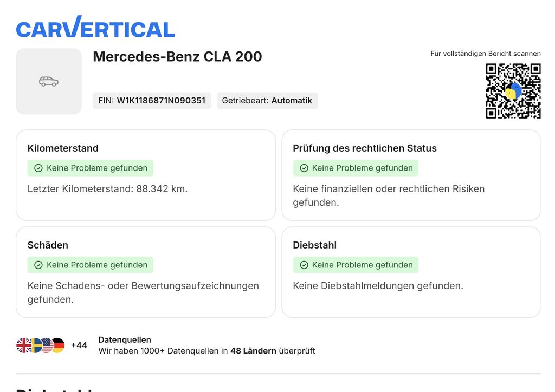
Task: Click the carVertical logo
Action: [95, 27]
